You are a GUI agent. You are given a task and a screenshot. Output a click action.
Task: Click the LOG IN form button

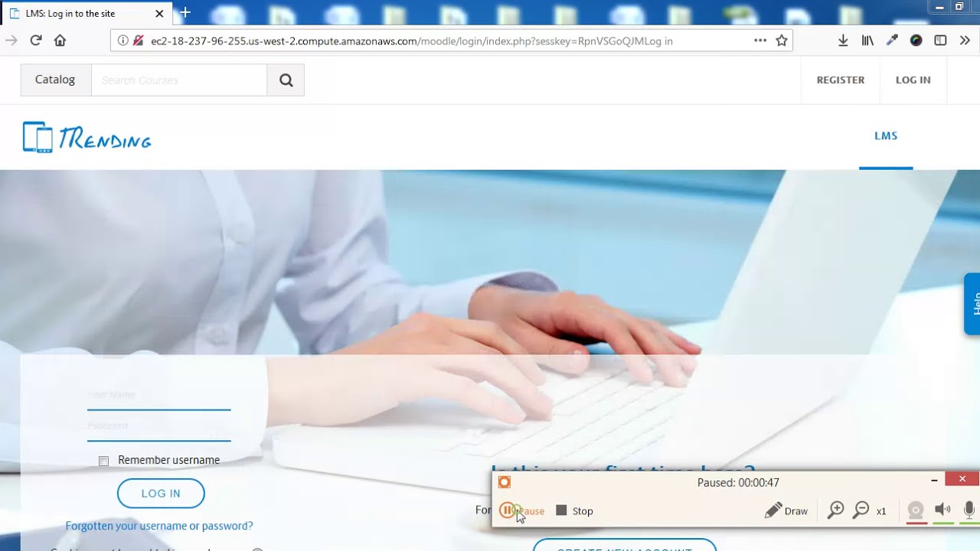(x=161, y=494)
